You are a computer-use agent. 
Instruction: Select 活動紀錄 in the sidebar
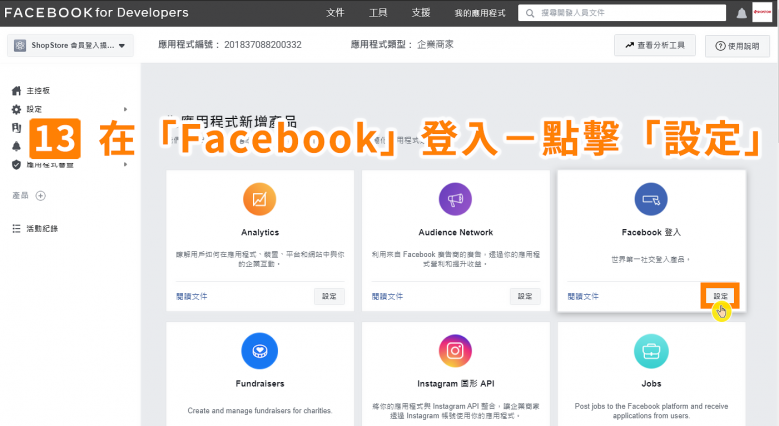pyautogui.click(x=42, y=229)
